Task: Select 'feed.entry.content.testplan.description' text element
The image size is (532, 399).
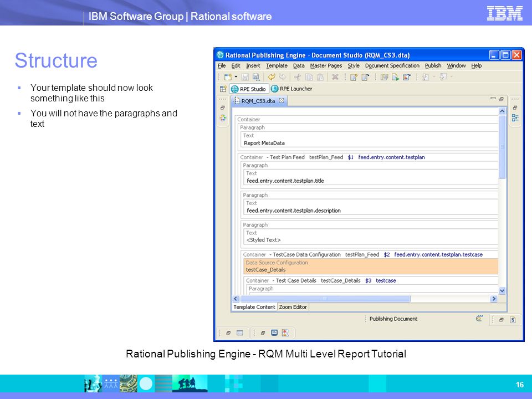Action: click(294, 211)
